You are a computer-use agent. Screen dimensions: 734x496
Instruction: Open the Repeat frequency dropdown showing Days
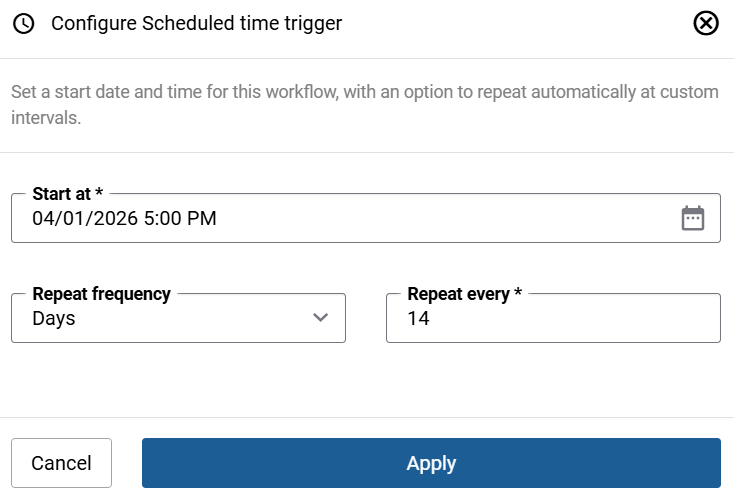click(x=178, y=318)
